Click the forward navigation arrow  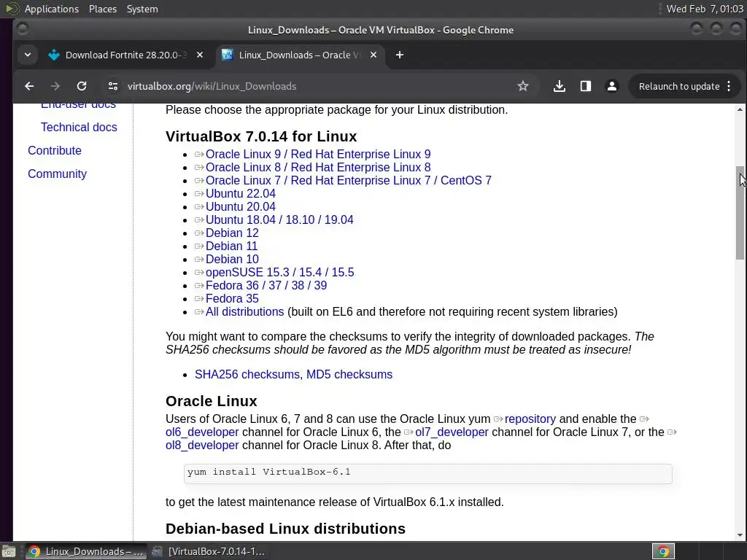tap(55, 86)
